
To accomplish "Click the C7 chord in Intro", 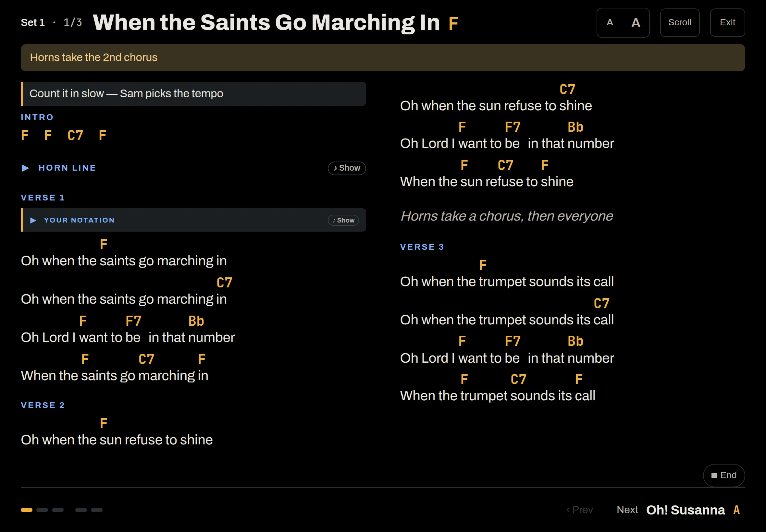I will click(x=75, y=136).
